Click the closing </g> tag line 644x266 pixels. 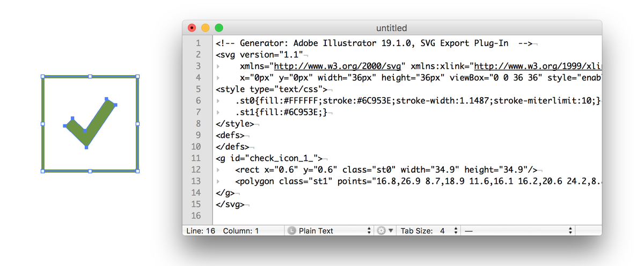[x=225, y=192]
